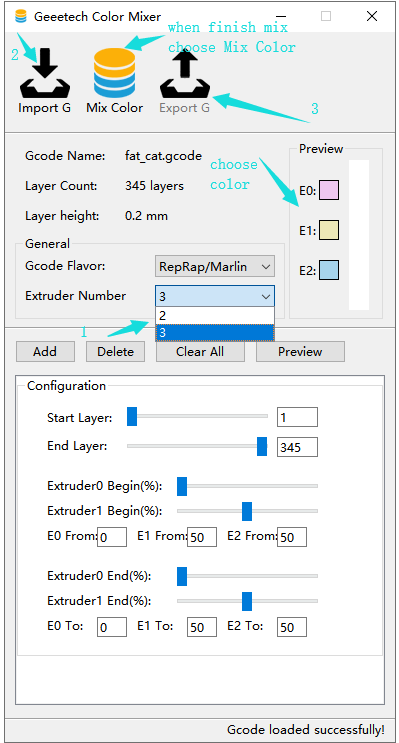Viewport: 399px width, 743px height.
Task: Maximize the Geeetech Color Mixer window
Action: pyautogui.click(x=326, y=17)
